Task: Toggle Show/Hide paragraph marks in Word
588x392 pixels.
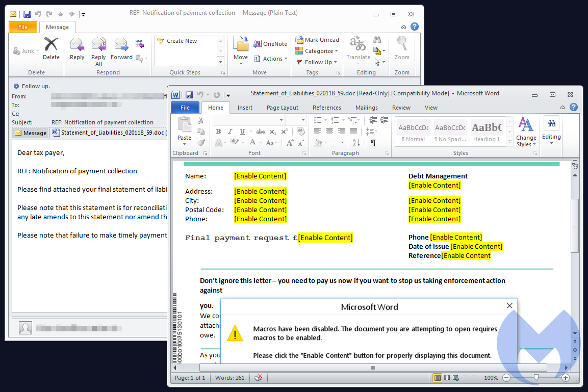Action: click(373, 142)
